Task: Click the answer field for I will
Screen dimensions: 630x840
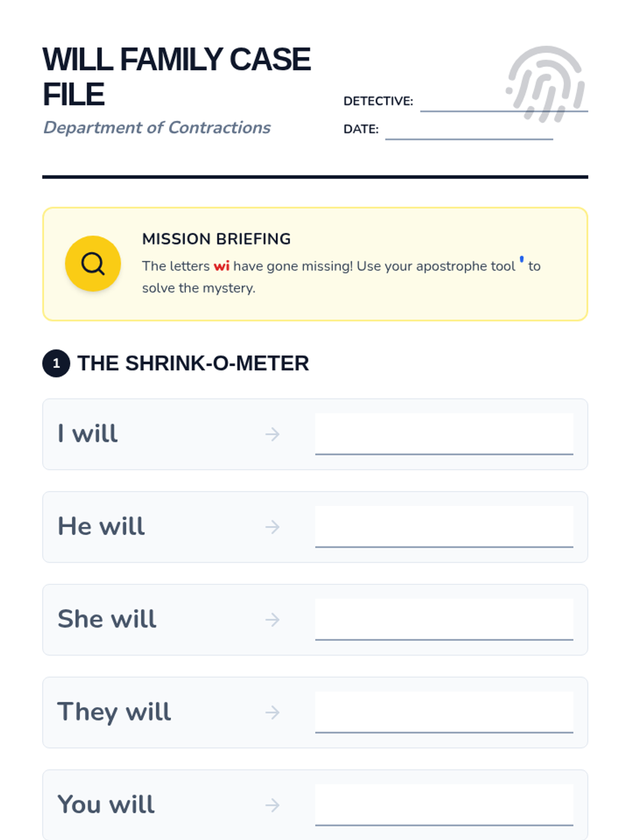Action: (444, 434)
